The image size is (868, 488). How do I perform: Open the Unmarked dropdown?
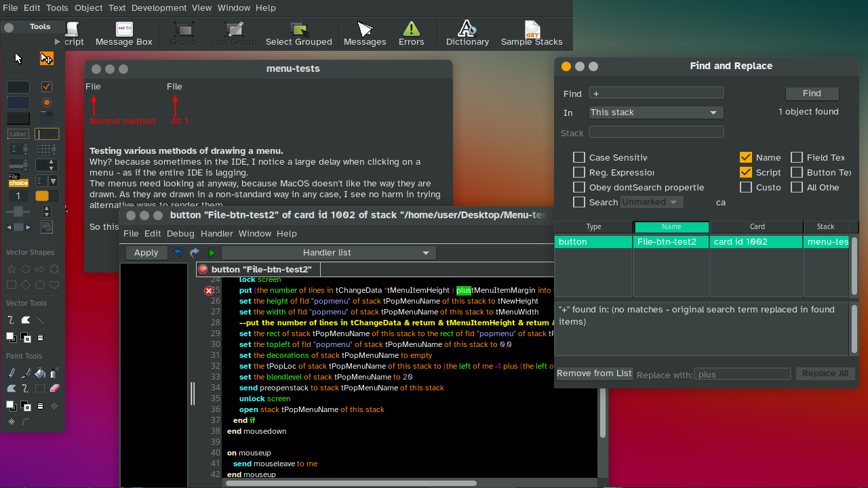pos(651,202)
